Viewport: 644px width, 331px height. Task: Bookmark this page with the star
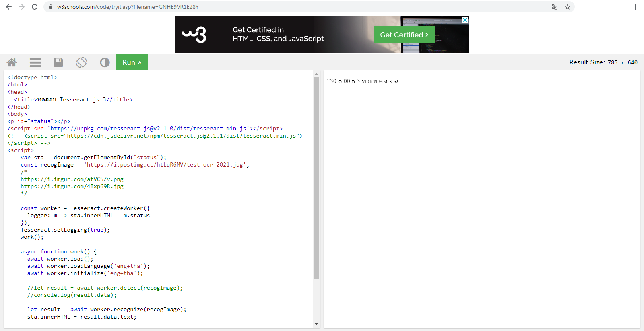pos(568,7)
